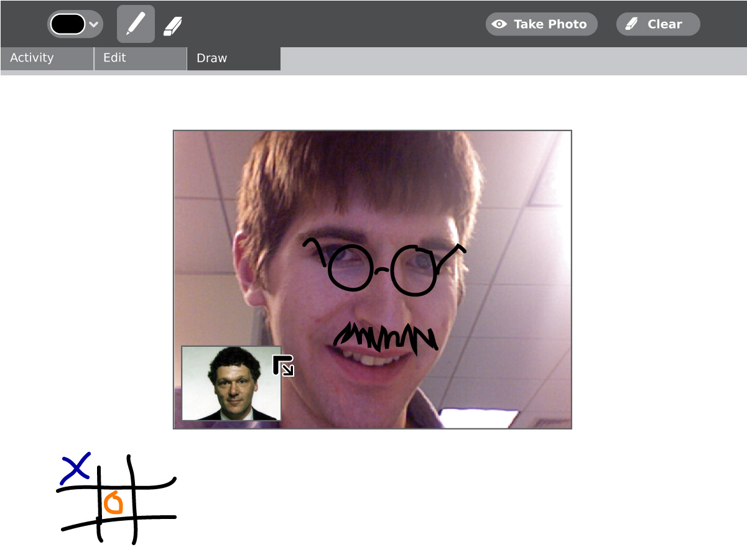Viewport: 747px width, 560px height.
Task: Click the swap arrow icon beside the inset photo
Action: pyautogui.click(x=284, y=365)
